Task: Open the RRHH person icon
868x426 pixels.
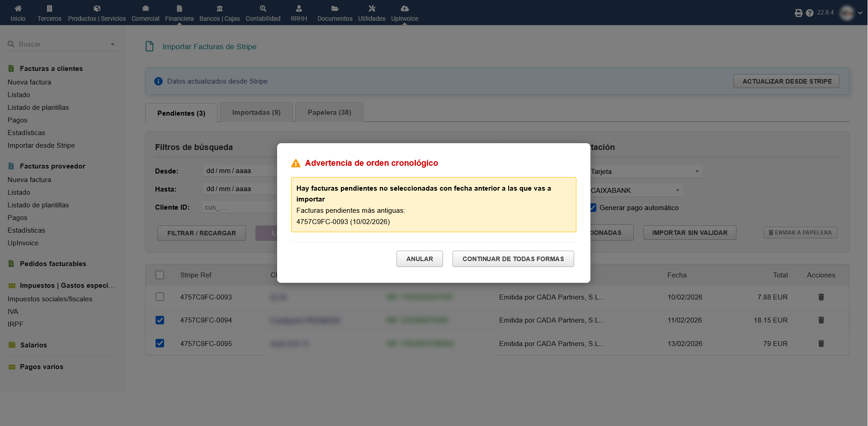Action: (299, 8)
